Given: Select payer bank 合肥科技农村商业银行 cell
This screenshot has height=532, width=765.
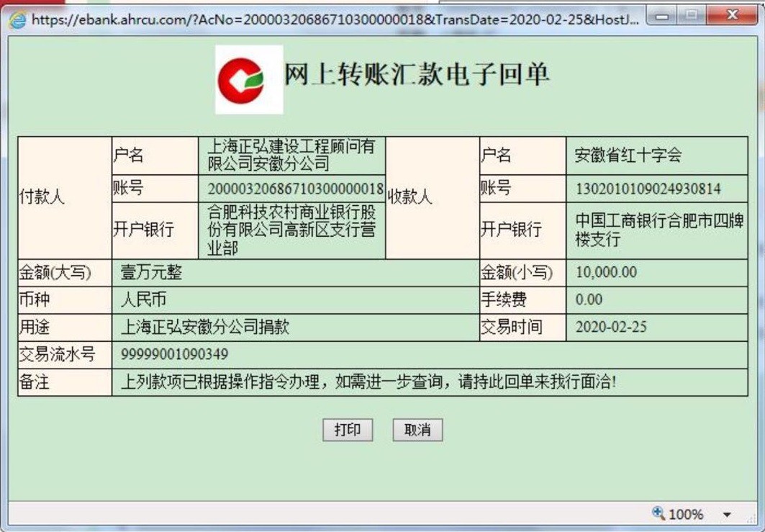Looking at the screenshot, I should click(292, 230).
